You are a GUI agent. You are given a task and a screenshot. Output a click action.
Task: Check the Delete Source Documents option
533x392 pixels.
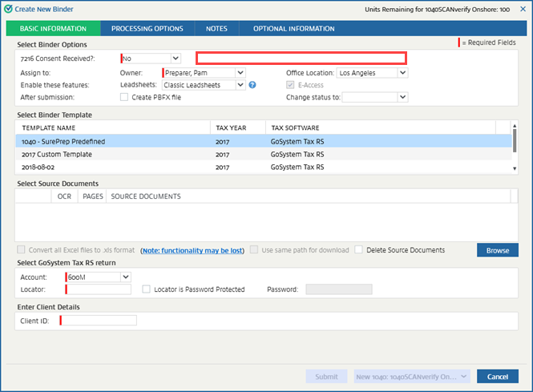point(359,250)
